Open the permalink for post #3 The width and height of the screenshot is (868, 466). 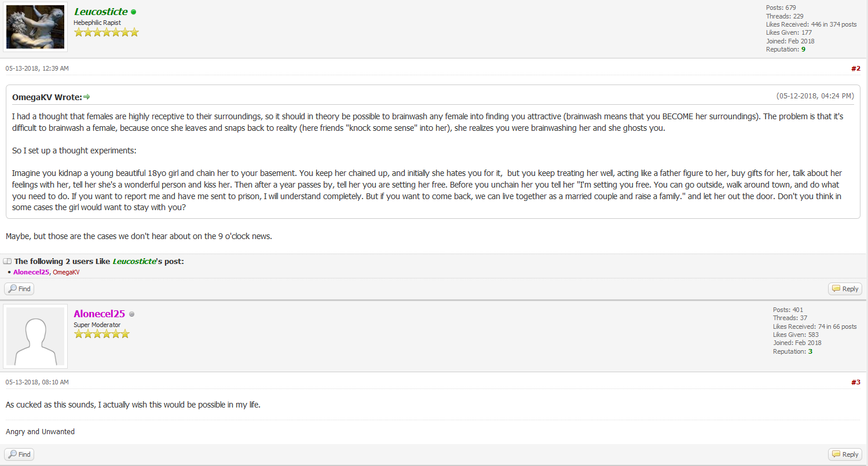(x=856, y=382)
